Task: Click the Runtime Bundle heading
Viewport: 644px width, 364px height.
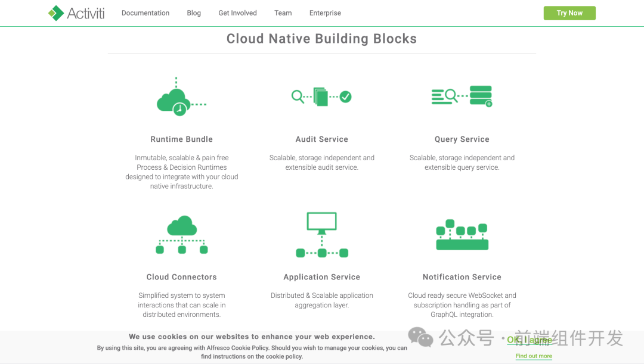Action: (181, 139)
